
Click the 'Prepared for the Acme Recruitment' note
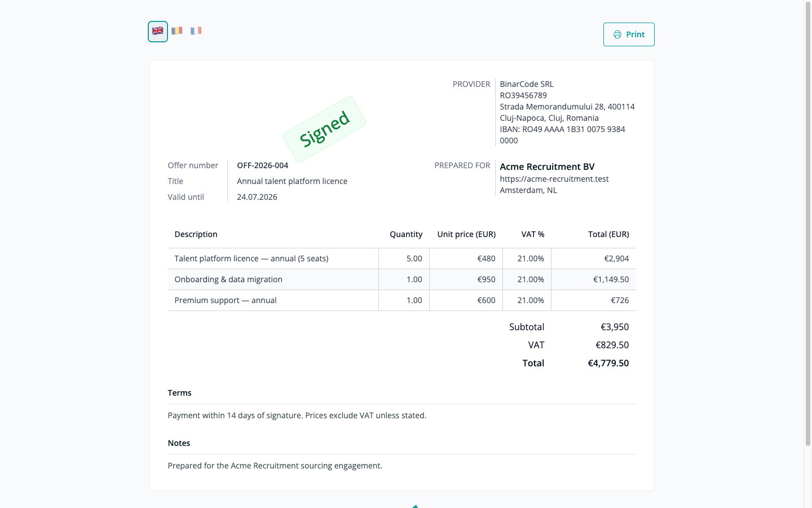pos(275,466)
